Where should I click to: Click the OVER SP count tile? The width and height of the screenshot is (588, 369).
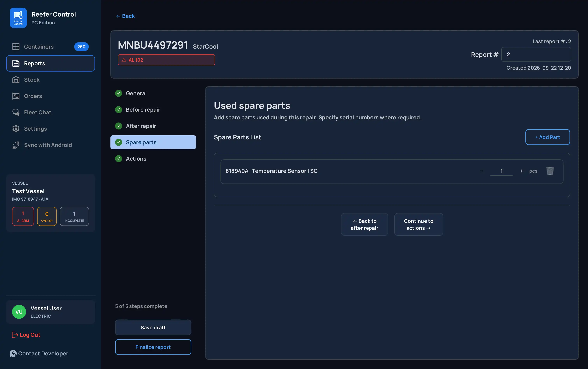point(47,216)
